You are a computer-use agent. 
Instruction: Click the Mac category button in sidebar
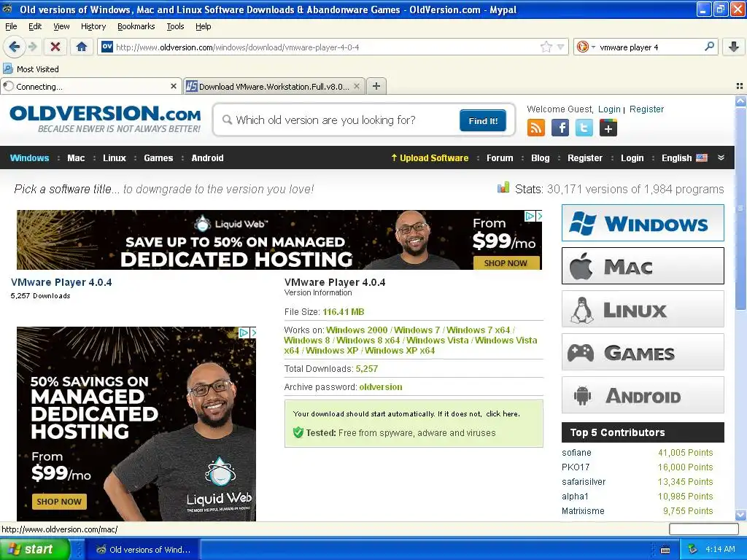(x=643, y=265)
